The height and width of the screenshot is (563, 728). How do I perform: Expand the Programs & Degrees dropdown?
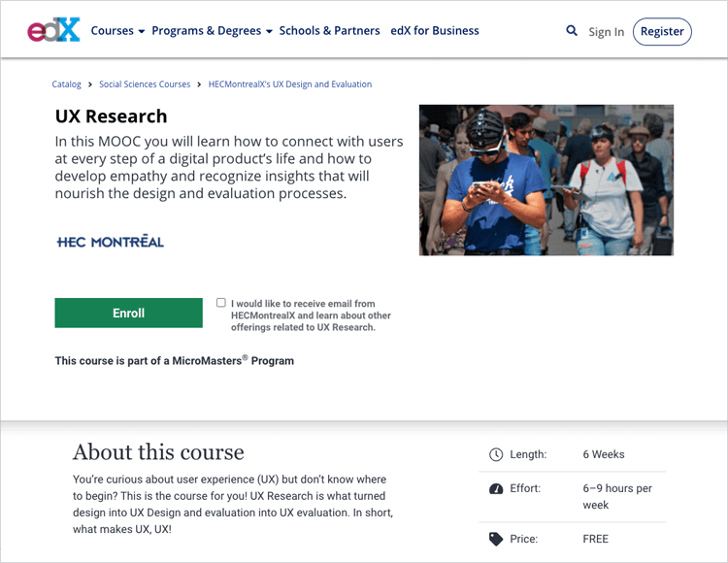coord(212,31)
